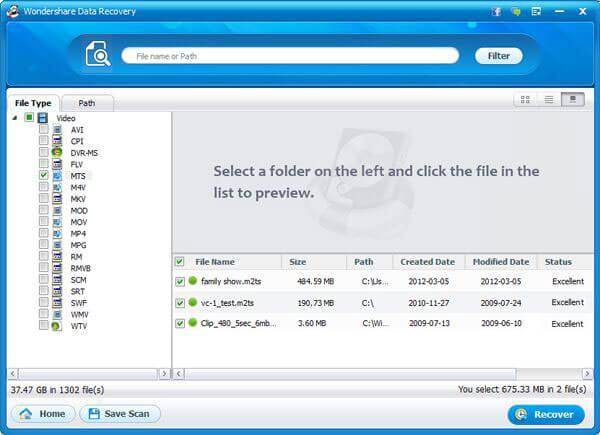Select the Clip_480_5sec_6mb file row name
The width and height of the screenshot is (600, 435).
238,323
